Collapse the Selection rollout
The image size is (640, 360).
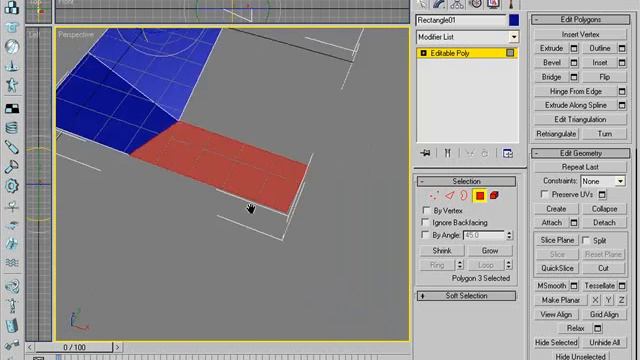click(466, 181)
